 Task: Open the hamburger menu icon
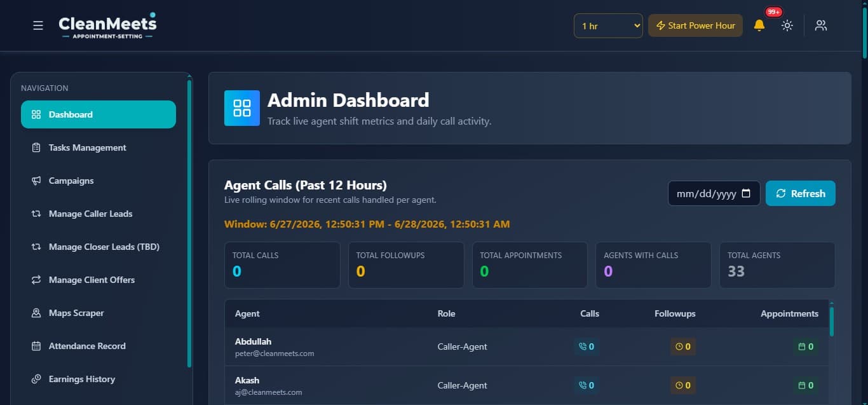(38, 25)
